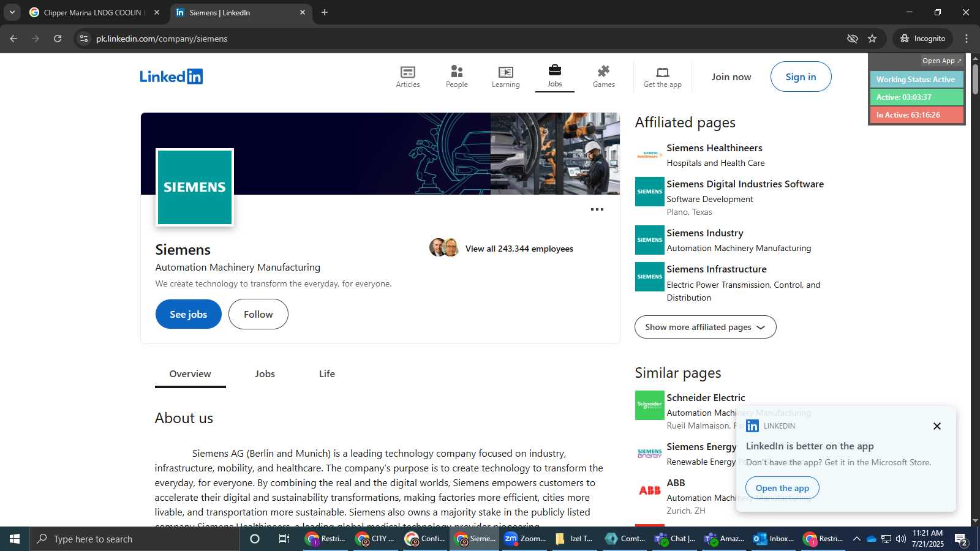This screenshot has width=980, height=551.
Task: Open the Teams Chat taskbar item
Action: pyautogui.click(x=674, y=539)
